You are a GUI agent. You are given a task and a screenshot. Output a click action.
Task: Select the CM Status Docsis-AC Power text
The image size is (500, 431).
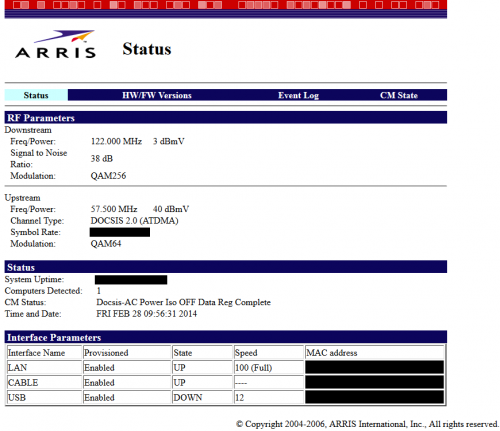tap(183, 302)
